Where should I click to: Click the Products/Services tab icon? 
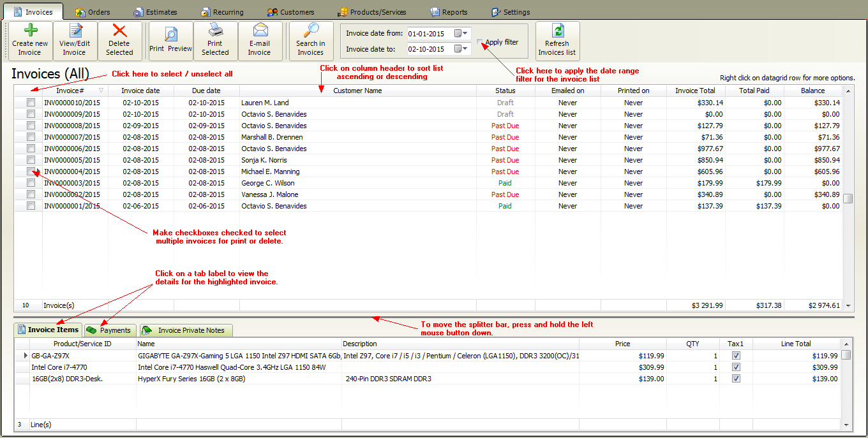(343, 12)
